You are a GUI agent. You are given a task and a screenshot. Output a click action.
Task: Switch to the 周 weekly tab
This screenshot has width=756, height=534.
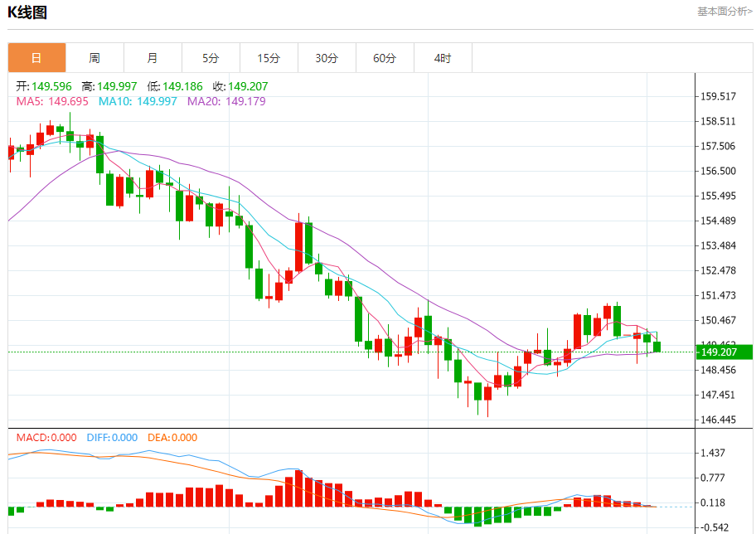coord(94,58)
